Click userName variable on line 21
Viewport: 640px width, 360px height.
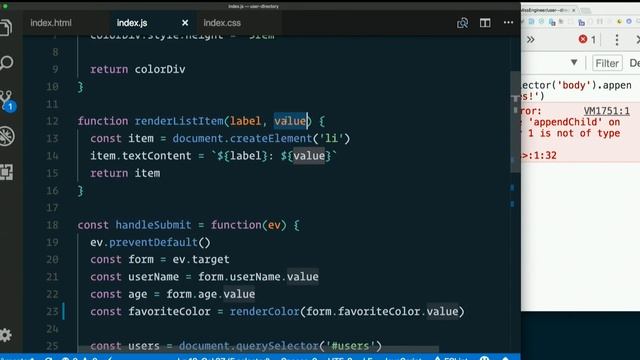153,277
